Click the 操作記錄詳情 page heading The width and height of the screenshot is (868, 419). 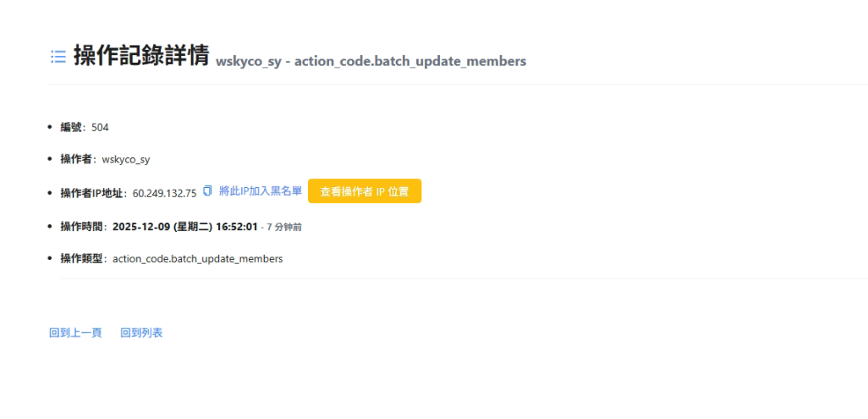coord(141,56)
